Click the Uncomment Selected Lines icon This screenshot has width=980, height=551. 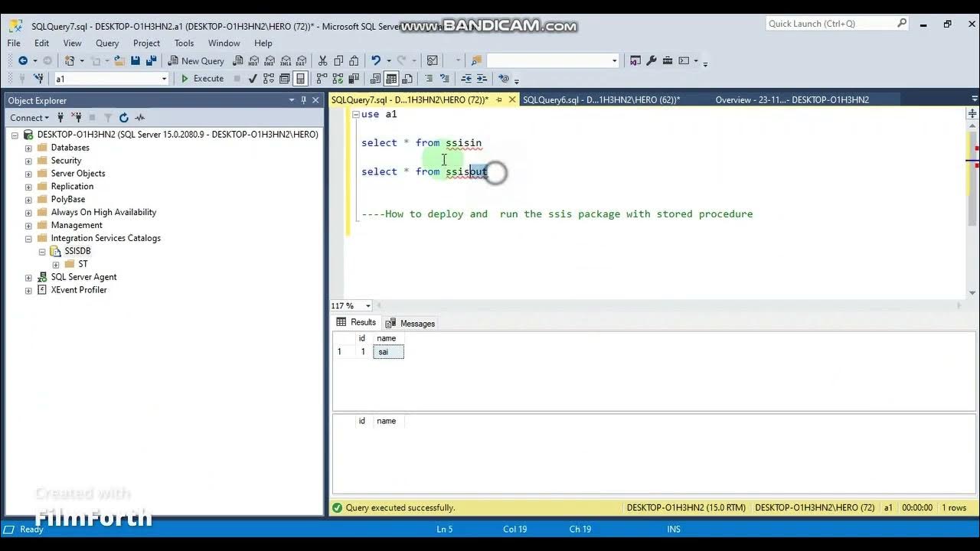coord(444,78)
